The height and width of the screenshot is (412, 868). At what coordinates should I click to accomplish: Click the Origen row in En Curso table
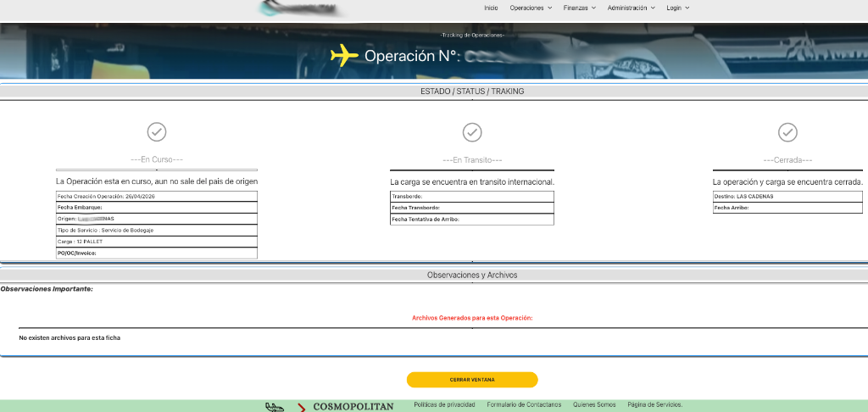click(157, 219)
